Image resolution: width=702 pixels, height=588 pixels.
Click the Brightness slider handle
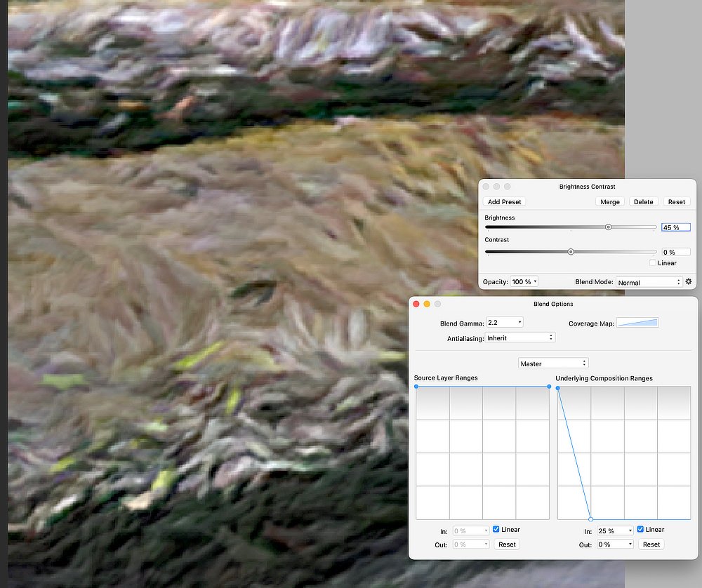coord(608,227)
